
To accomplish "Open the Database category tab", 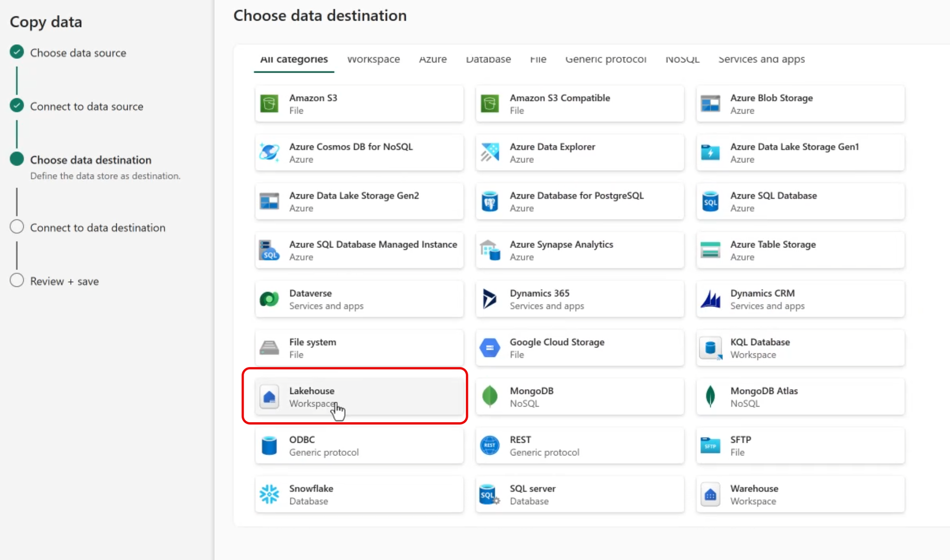I will (x=488, y=59).
